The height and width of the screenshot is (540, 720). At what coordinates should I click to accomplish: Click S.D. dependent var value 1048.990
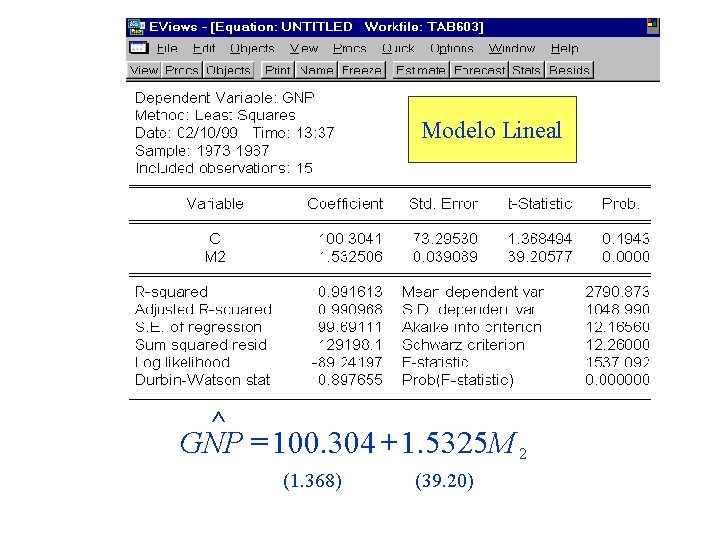pos(618,309)
